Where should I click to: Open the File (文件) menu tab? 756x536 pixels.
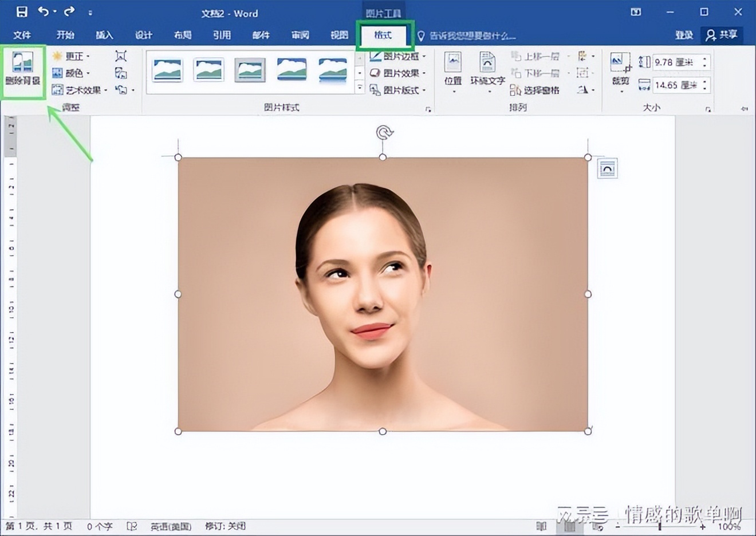(22, 35)
